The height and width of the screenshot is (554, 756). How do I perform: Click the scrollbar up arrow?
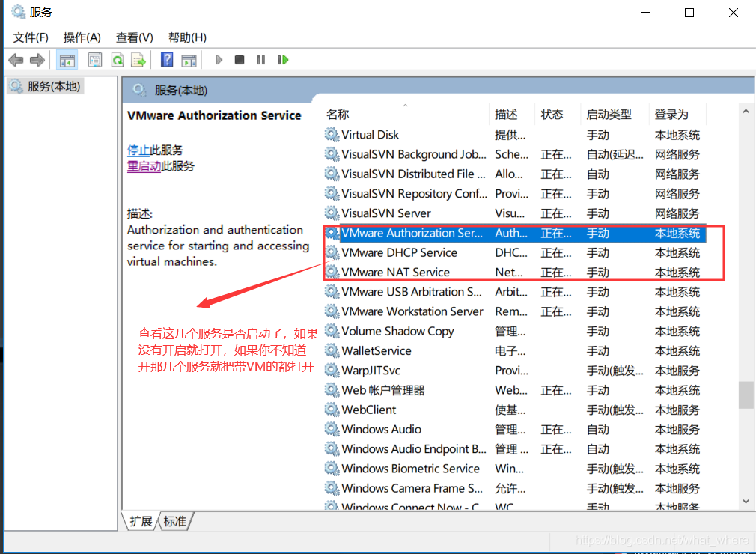746,111
